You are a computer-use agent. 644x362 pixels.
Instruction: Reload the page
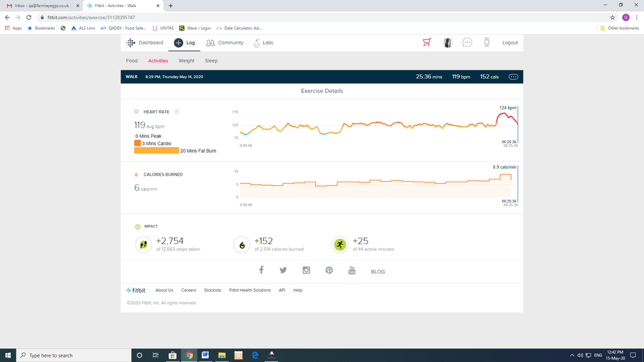29,17
